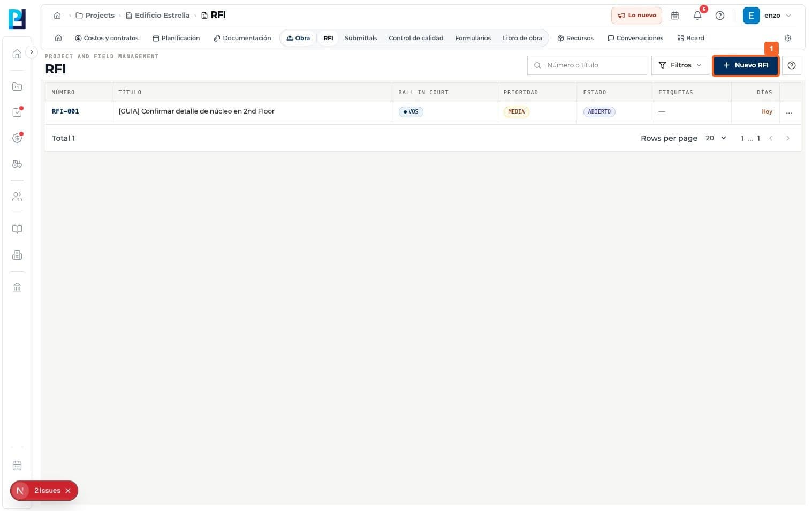Open the calendar icon in top bar

point(675,16)
